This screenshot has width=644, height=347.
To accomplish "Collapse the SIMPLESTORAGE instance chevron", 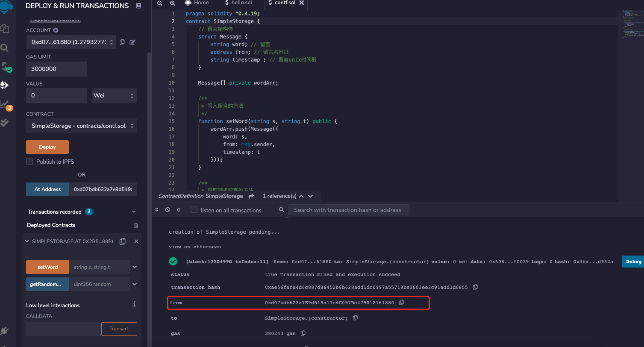I will pyautogui.click(x=27, y=241).
